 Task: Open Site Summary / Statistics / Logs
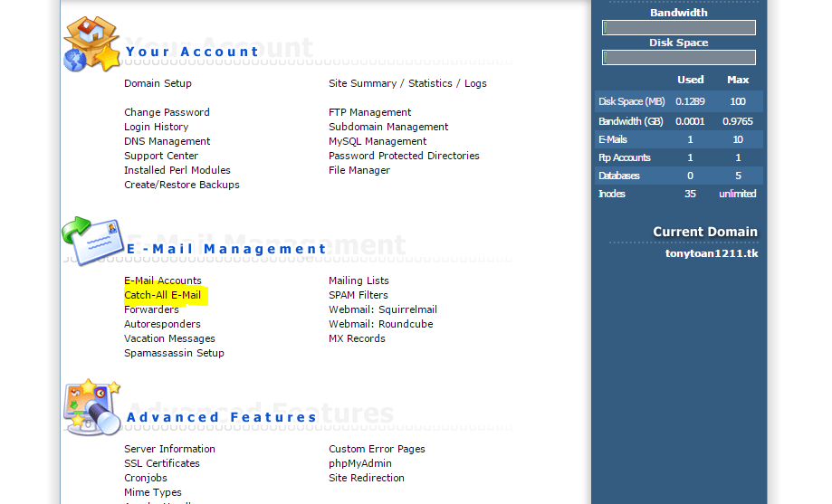[x=407, y=83]
